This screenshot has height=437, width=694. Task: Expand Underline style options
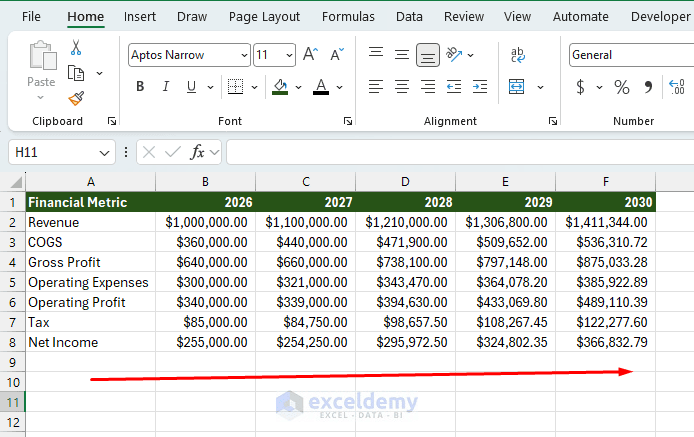click(x=211, y=87)
